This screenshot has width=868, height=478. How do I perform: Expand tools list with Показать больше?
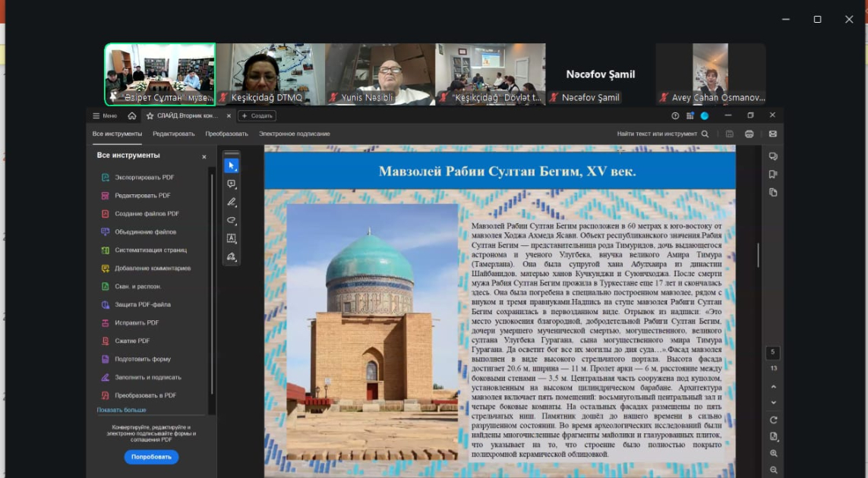point(122,410)
